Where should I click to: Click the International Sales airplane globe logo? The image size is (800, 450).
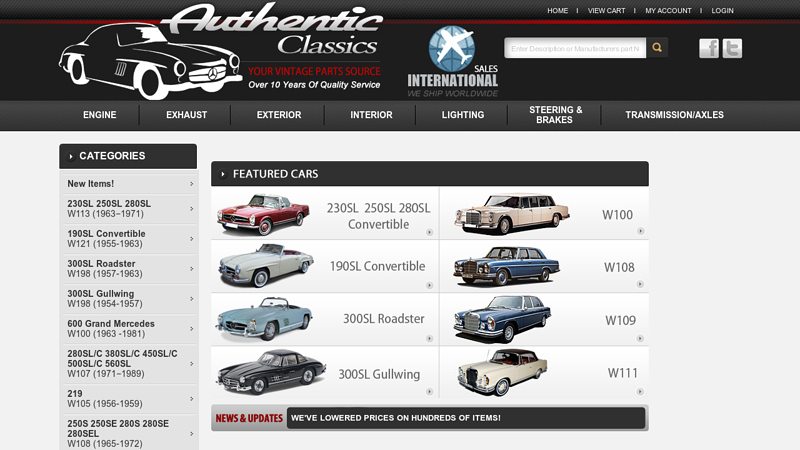453,61
